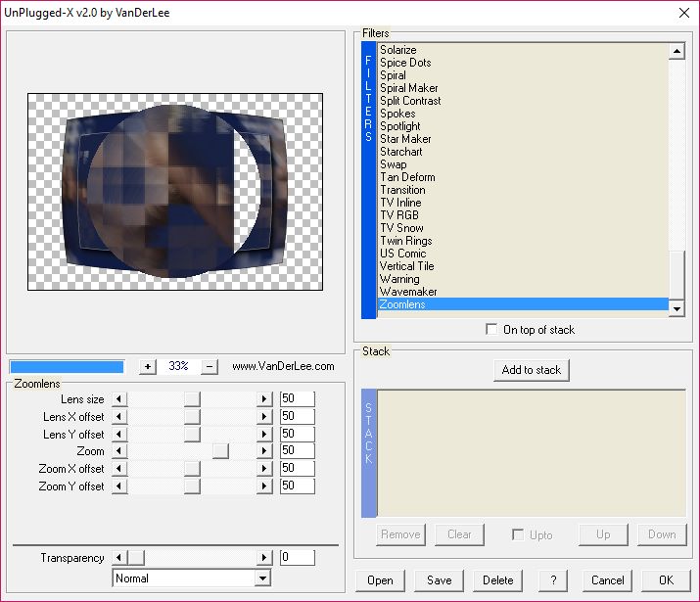Click the Lens X offset value field

[298, 416]
